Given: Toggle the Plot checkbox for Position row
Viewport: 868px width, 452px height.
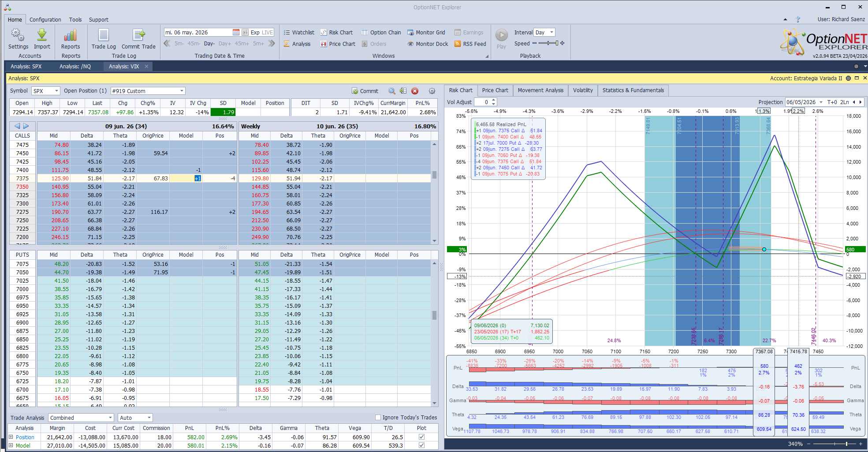Looking at the screenshot, I should click(421, 437).
